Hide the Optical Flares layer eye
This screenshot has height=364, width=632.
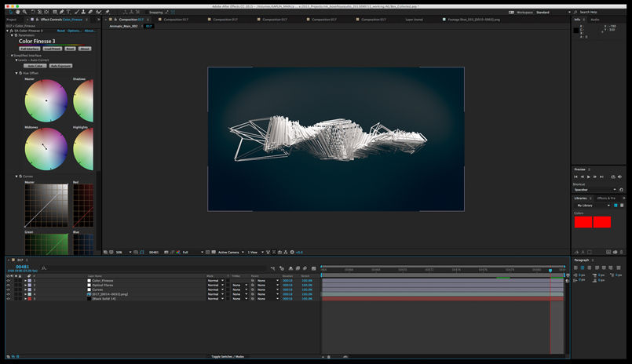click(8, 285)
